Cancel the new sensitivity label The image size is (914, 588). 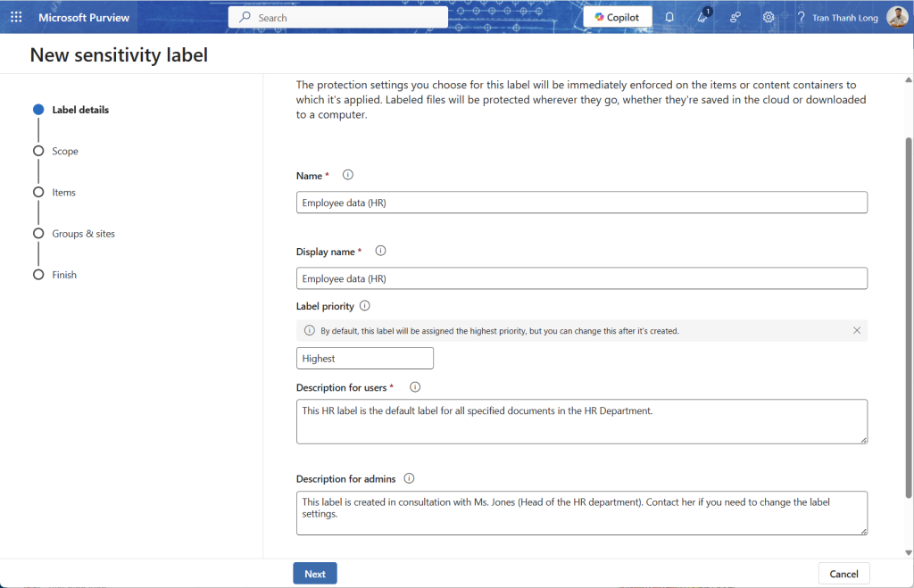click(x=843, y=574)
